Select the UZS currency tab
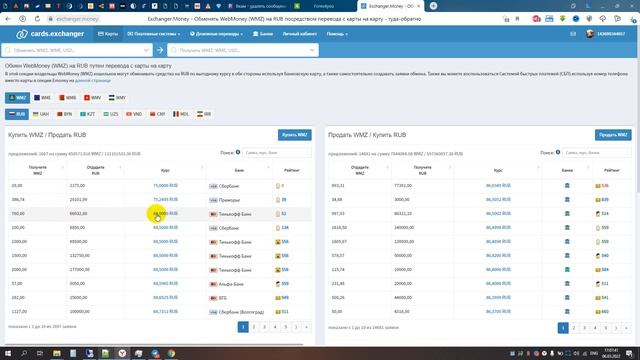 pyautogui.click(x=111, y=114)
